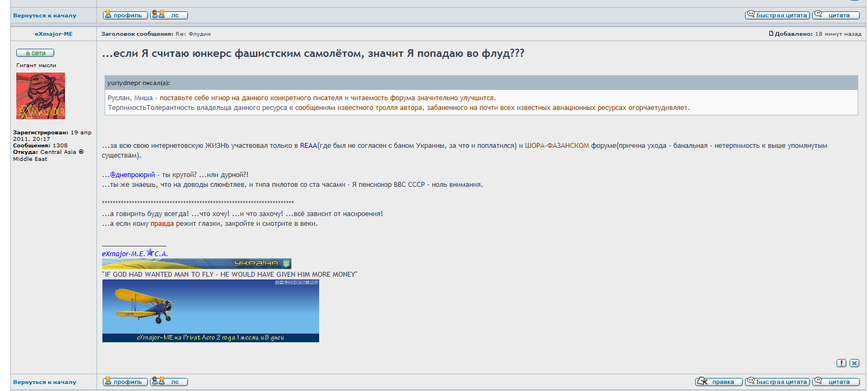
Task: Open the REAA link in post
Action: [308, 146]
